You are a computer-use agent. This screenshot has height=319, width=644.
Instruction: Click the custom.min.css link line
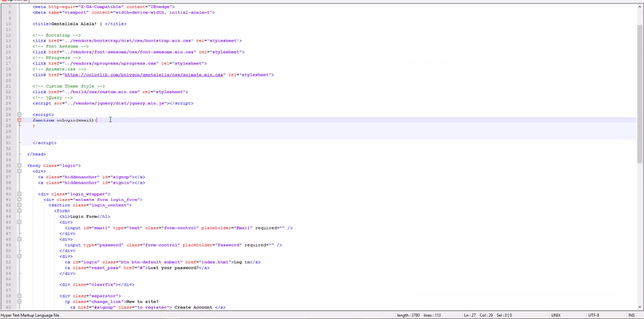[x=111, y=92]
